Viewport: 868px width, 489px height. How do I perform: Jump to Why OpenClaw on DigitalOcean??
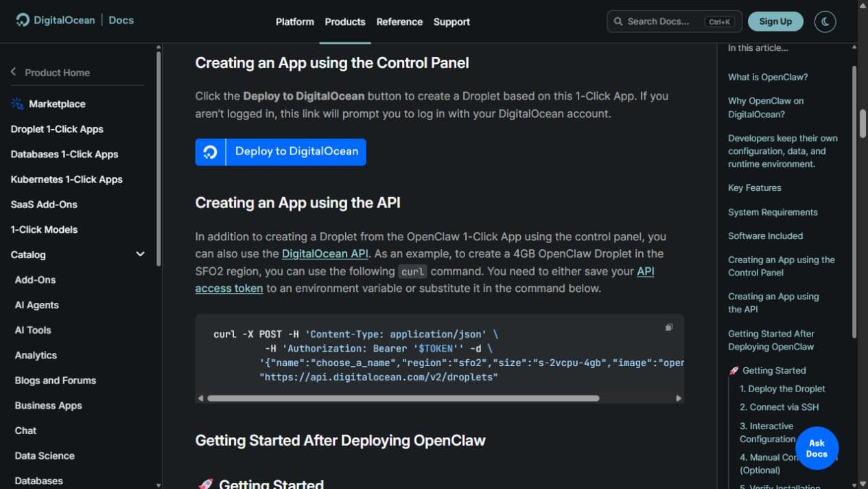click(x=766, y=107)
